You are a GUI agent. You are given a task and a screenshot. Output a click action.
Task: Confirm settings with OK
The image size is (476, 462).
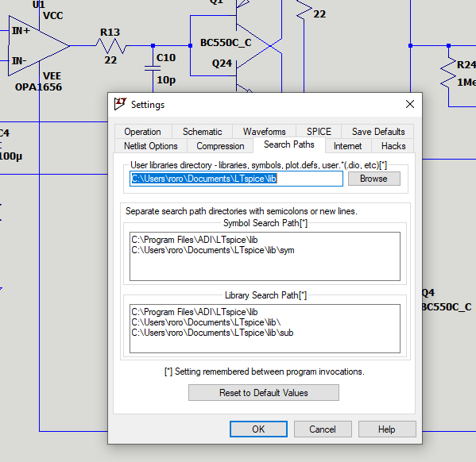tap(258, 429)
